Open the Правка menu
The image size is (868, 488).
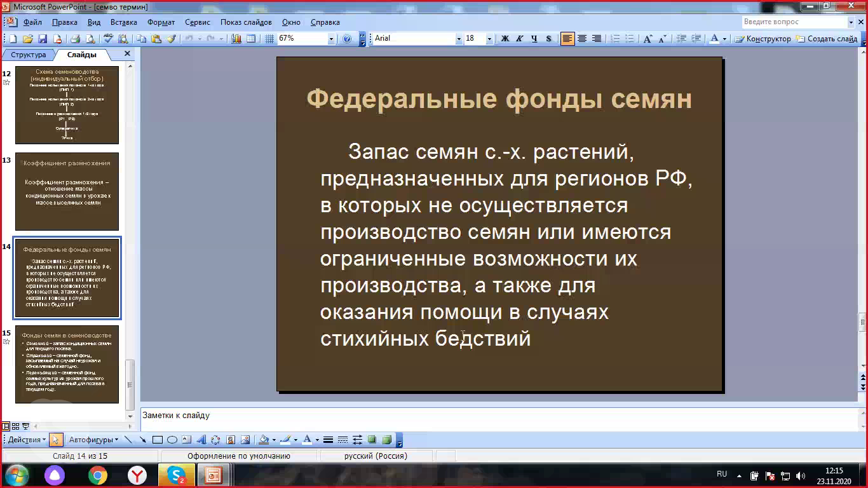[x=65, y=22]
